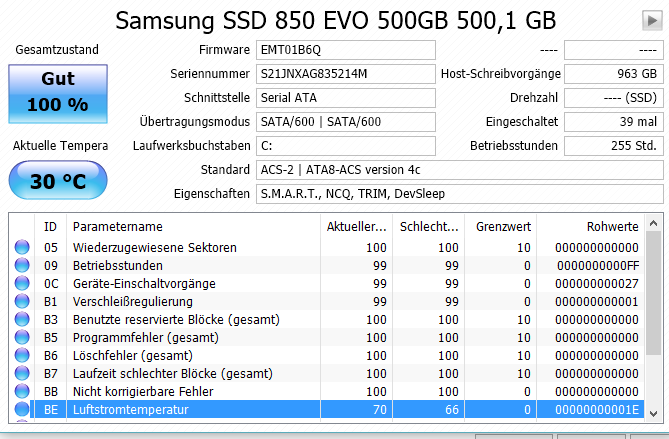Click the current value 70 in Luftstromtemperatur row
This screenshot has width=669, height=439.
(380, 410)
